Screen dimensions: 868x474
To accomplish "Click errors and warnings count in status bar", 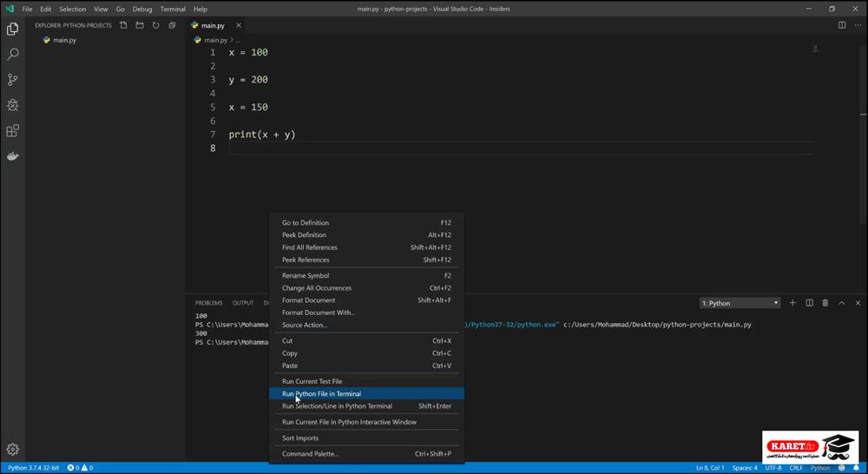I will [80, 468].
